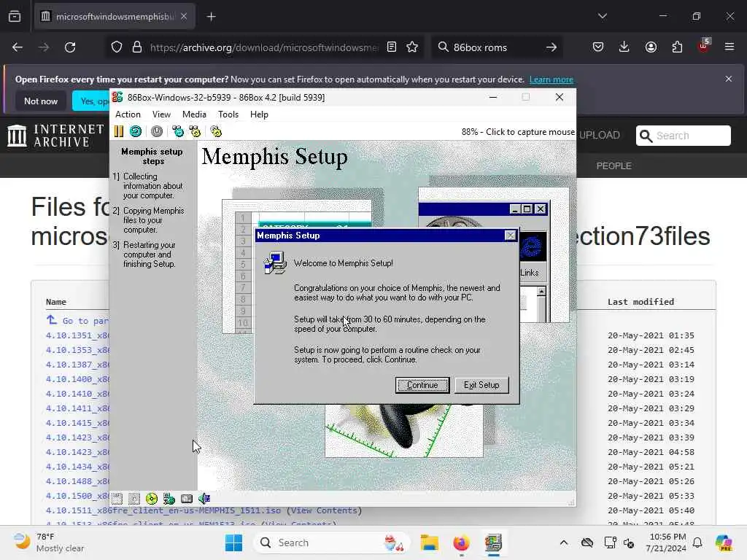Click Not now in the Firefox notification

coord(41,101)
